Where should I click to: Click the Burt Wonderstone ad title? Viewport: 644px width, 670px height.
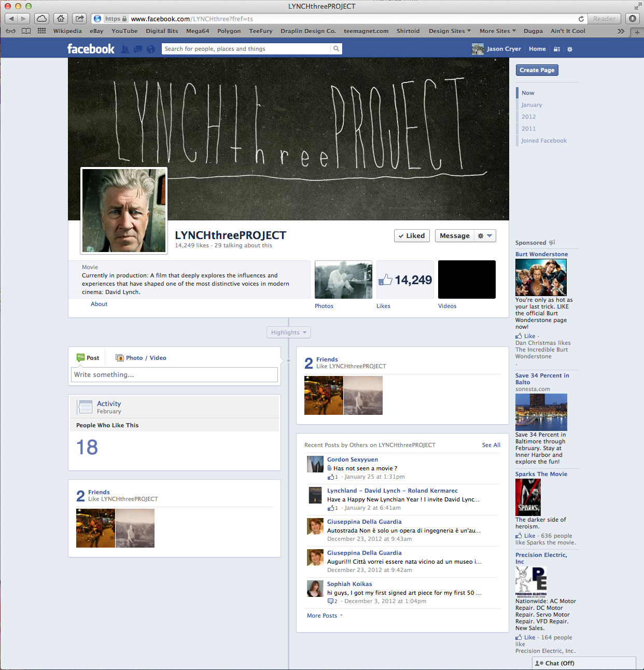tap(541, 254)
